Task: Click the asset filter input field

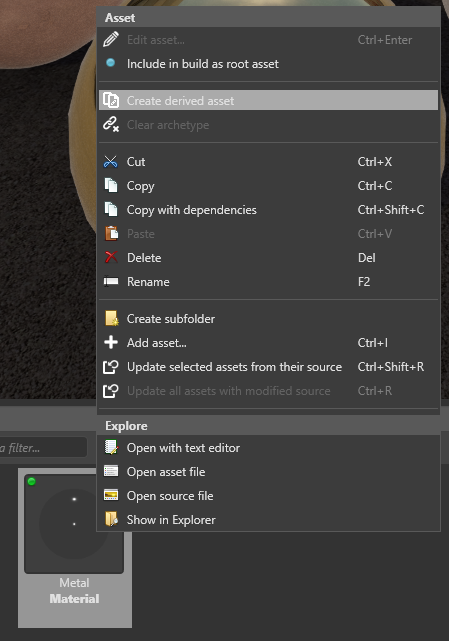Action: (43, 448)
